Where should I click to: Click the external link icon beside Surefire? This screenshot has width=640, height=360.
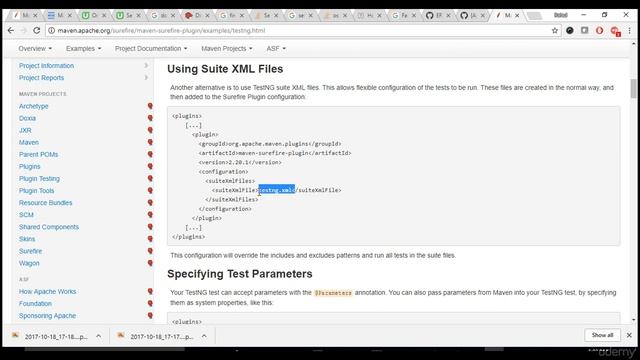(x=150, y=251)
